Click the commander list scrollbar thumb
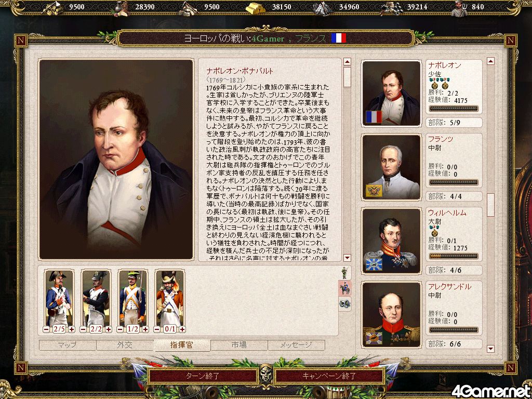The width and height of the screenshot is (532, 399). point(490,205)
